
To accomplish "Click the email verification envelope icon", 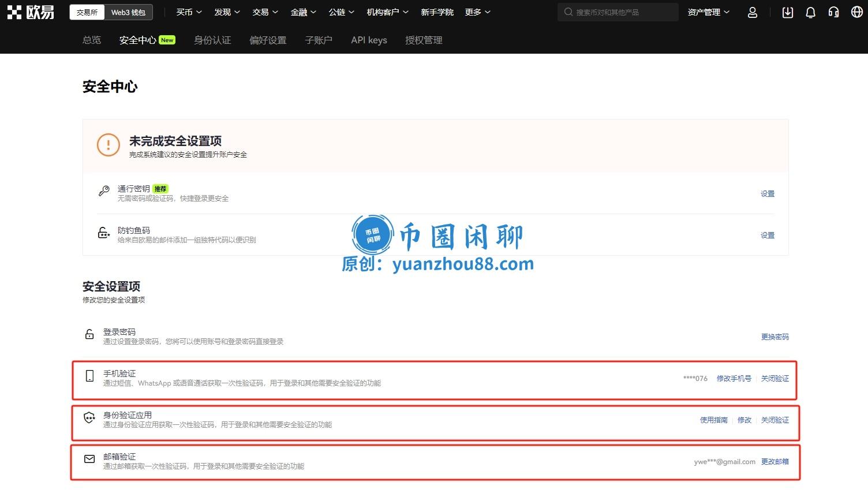I will (89, 459).
